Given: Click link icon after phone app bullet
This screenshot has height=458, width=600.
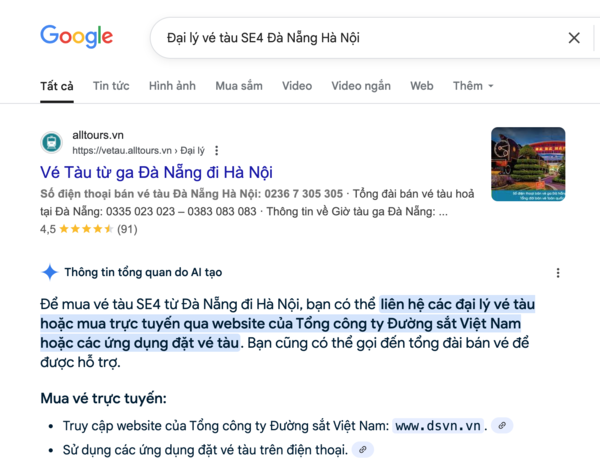Looking at the screenshot, I should coord(362,449).
